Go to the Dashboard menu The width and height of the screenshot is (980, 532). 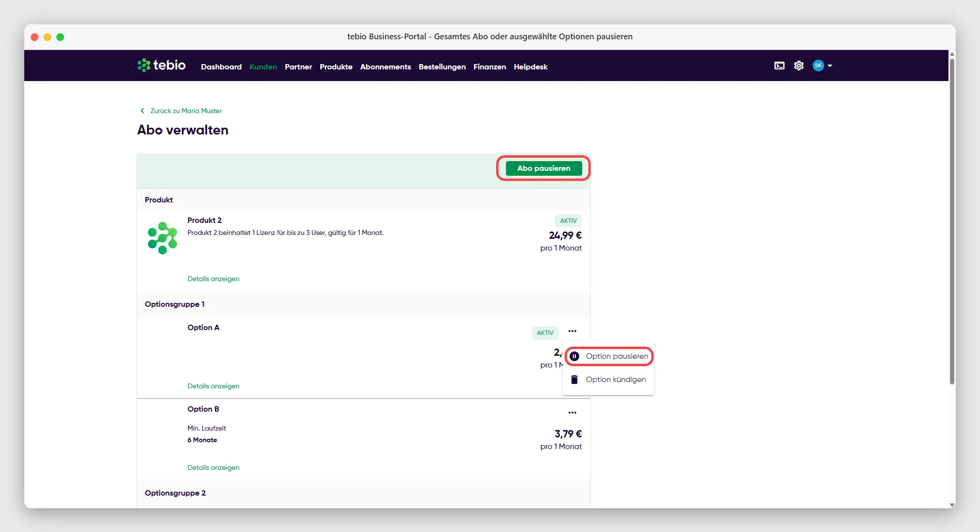(x=221, y=66)
